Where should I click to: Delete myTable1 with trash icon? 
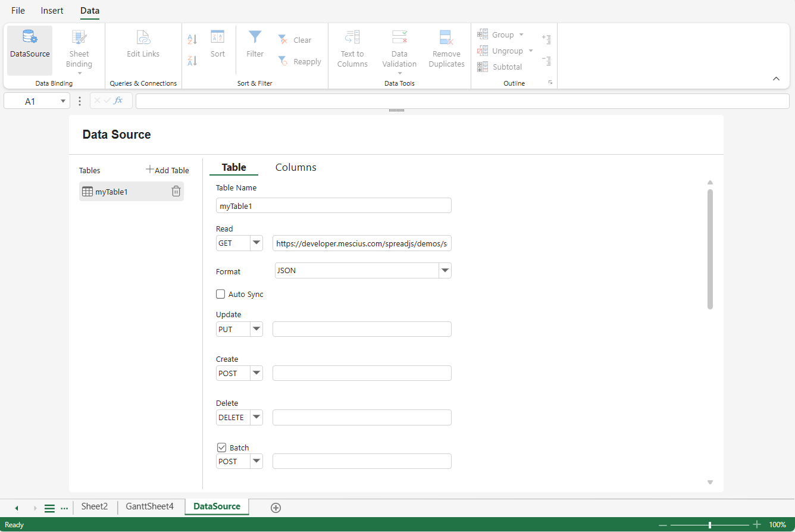point(176,191)
